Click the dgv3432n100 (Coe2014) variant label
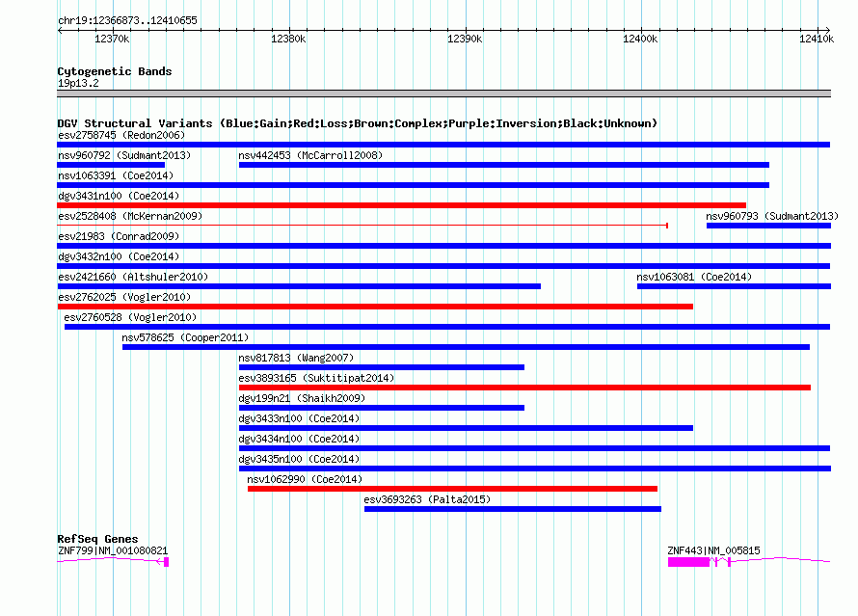The image size is (858, 616). (119, 256)
